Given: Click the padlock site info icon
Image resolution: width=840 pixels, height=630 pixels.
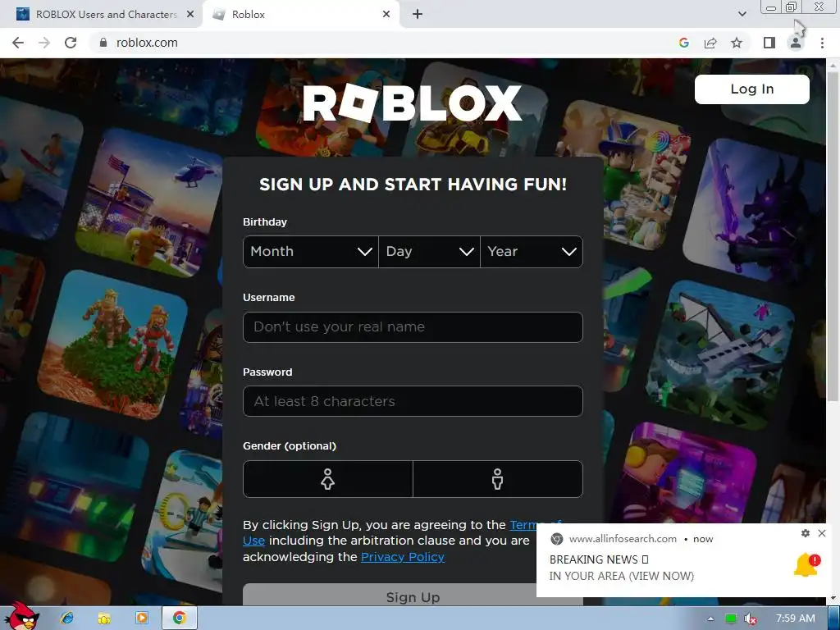Looking at the screenshot, I should 103,43.
